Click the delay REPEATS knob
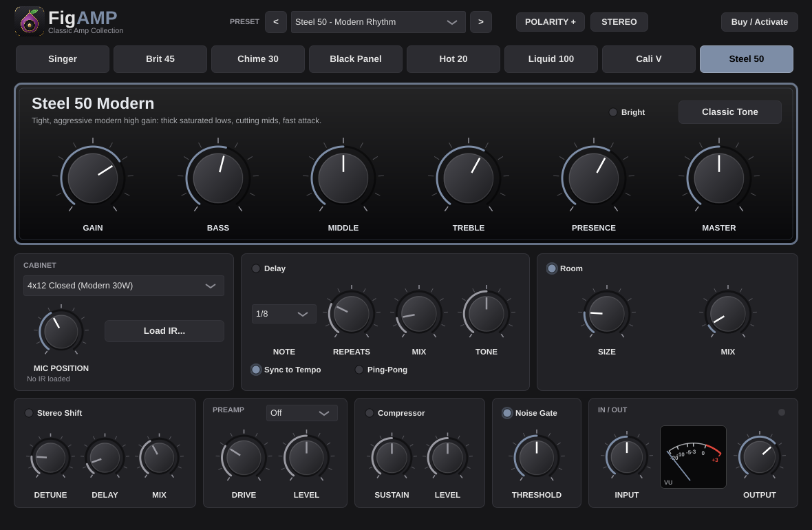812x530 pixels. 352,313
